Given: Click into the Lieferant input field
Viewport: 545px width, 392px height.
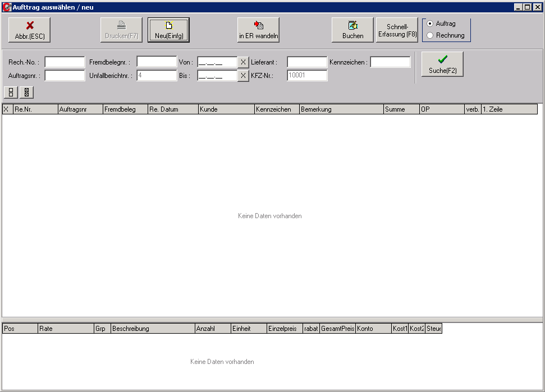Looking at the screenshot, I should (307, 62).
